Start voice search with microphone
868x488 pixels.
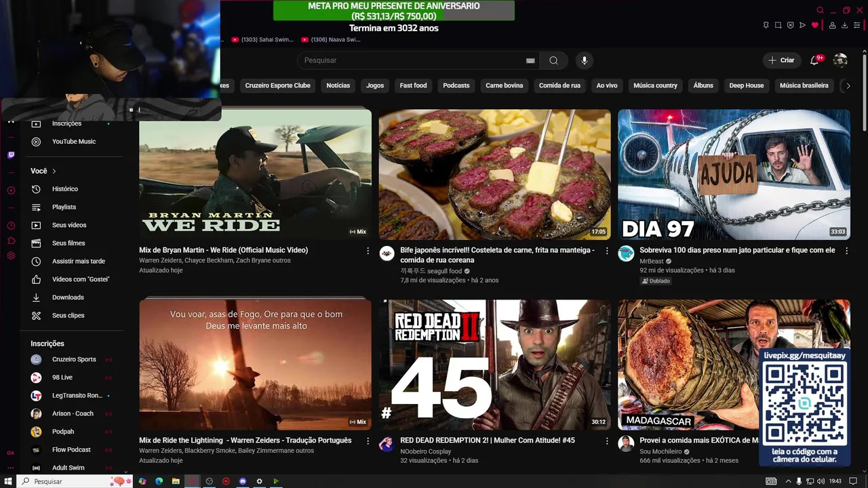click(585, 60)
